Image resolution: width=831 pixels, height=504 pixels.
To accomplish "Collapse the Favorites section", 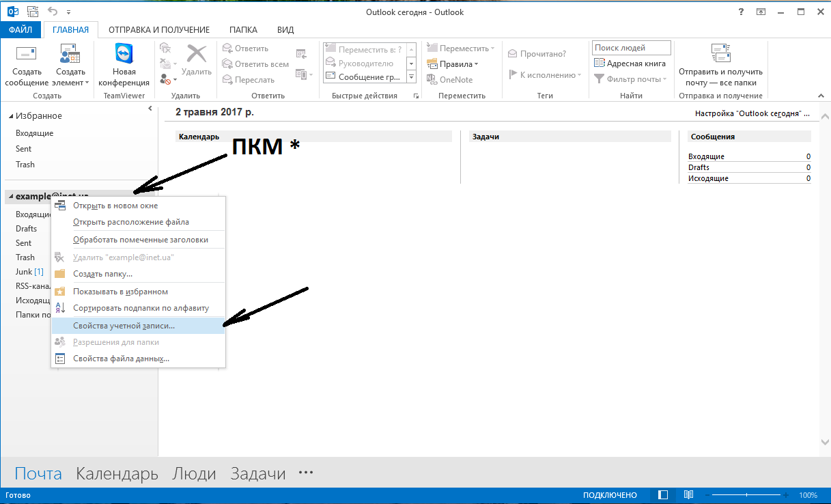I will click(10, 116).
